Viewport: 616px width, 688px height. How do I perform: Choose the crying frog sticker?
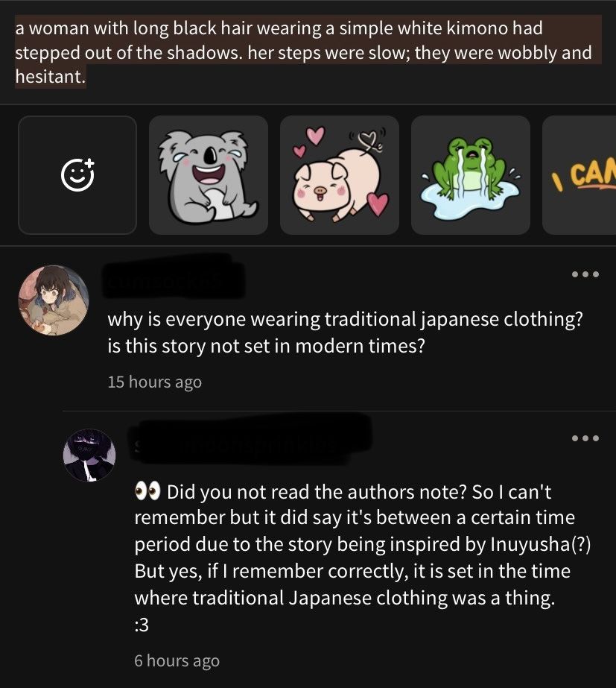[471, 175]
